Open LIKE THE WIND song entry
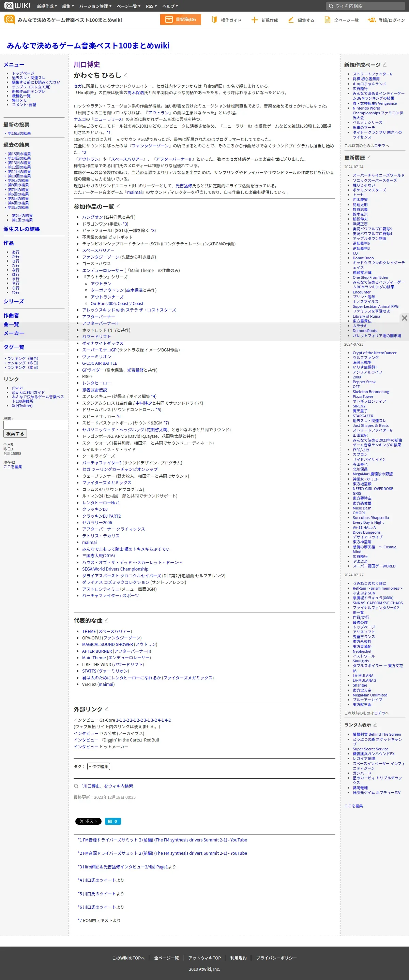This screenshot has width=409, height=980. coord(96,665)
